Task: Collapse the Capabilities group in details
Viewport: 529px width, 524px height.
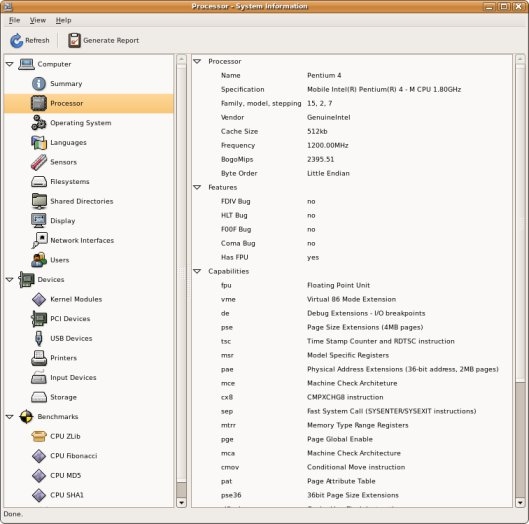Action: coord(197,271)
